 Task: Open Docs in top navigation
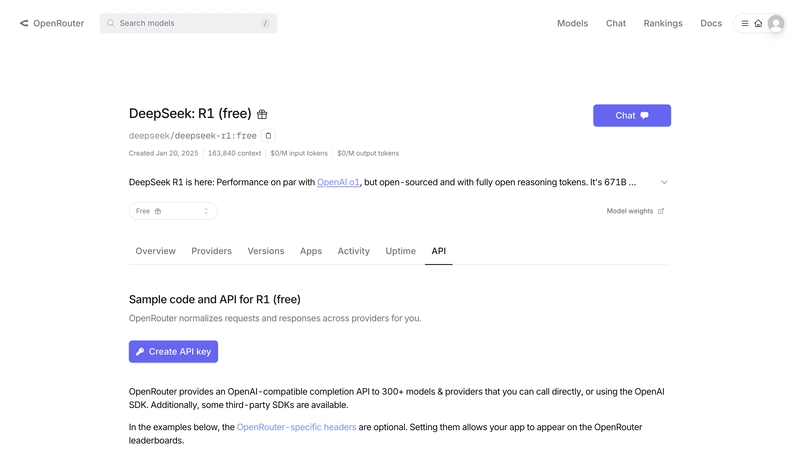(711, 23)
